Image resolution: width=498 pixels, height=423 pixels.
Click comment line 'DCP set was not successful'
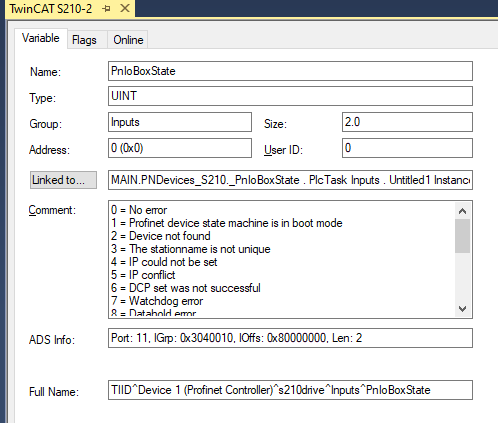[x=186, y=288]
